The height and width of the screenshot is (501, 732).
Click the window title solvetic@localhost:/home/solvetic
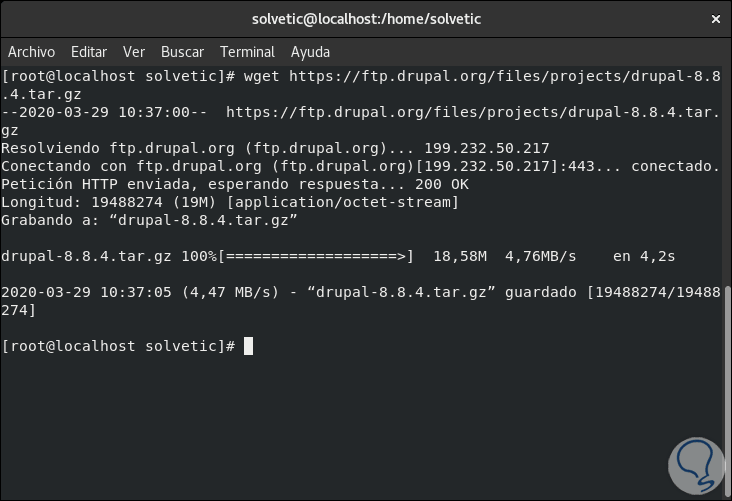tap(365, 20)
